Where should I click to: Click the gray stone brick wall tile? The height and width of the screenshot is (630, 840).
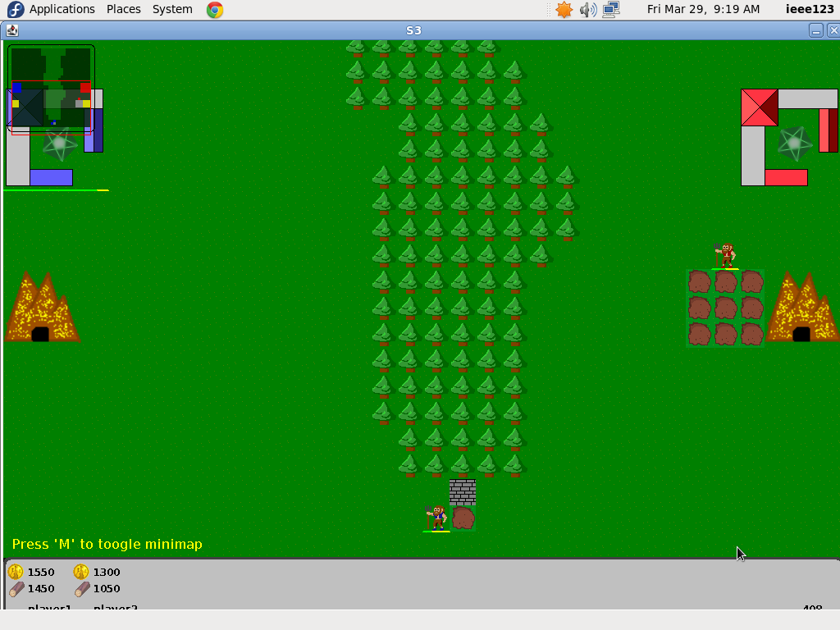pos(463,491)
